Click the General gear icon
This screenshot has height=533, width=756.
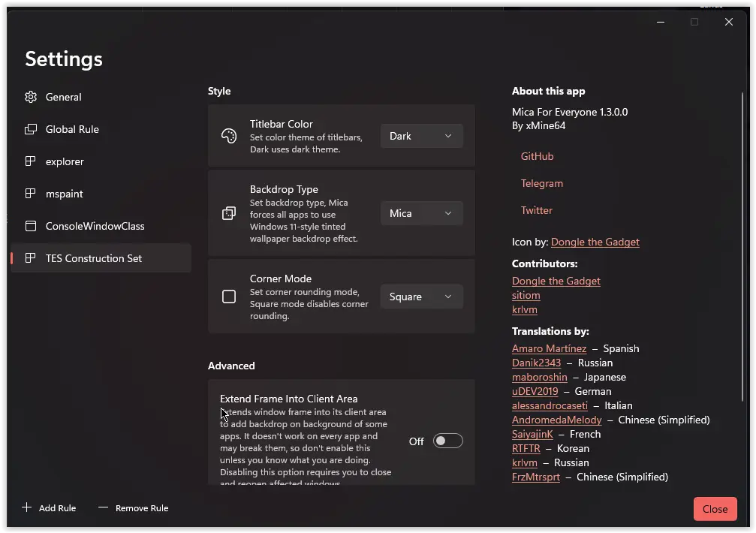point(31,97)
